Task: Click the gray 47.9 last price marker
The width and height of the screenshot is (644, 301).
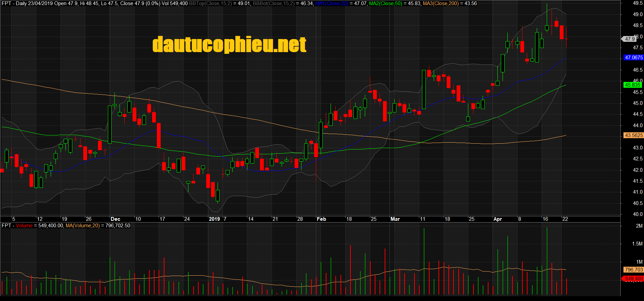Action: click(630, 39)
